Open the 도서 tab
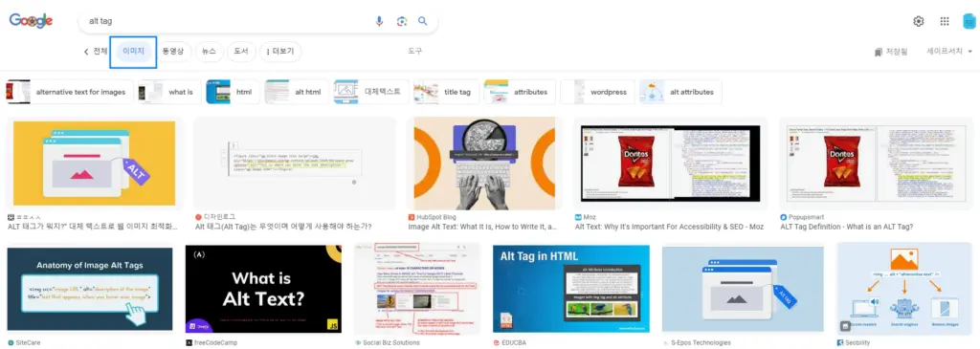 240,52
